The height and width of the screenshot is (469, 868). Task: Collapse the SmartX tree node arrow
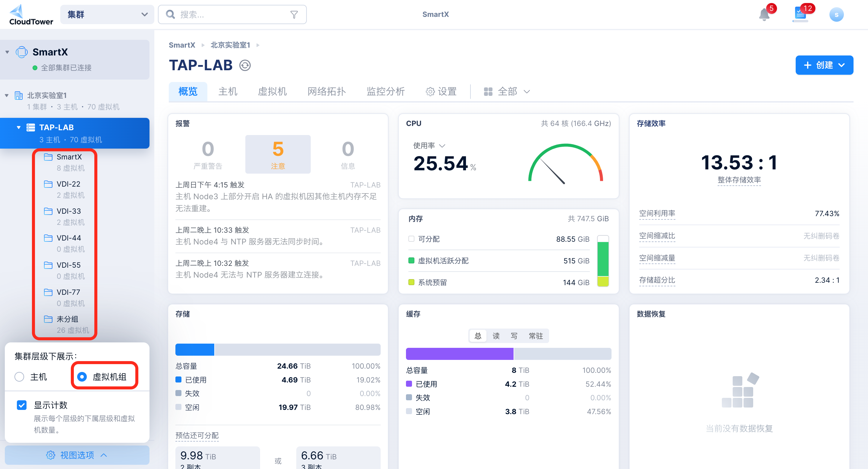(x=7, y=52)
